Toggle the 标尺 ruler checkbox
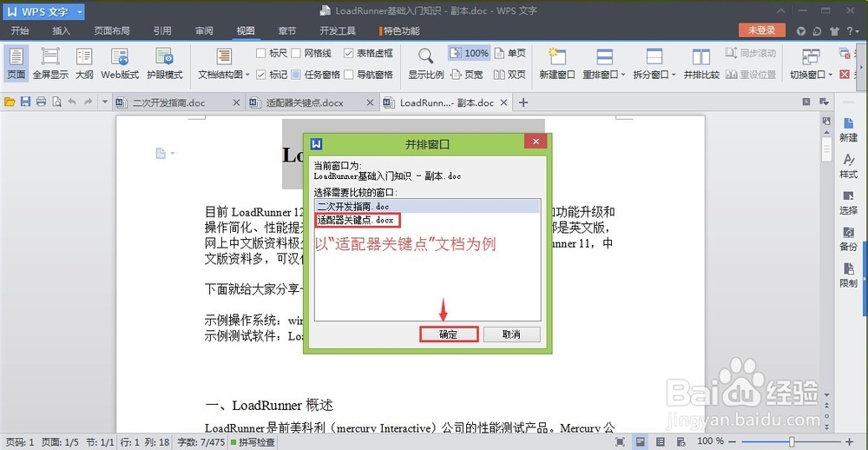Screen dimensions: 868x450 [261, 53]
